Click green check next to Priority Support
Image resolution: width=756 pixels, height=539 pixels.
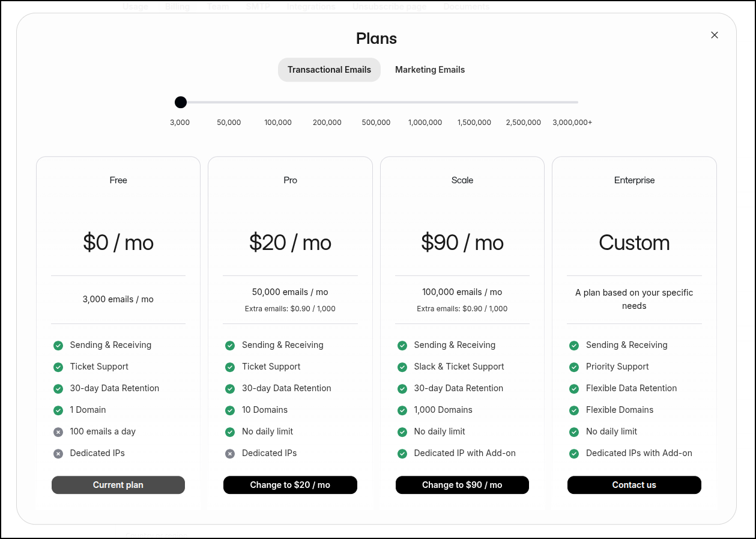tap(574, 367)
